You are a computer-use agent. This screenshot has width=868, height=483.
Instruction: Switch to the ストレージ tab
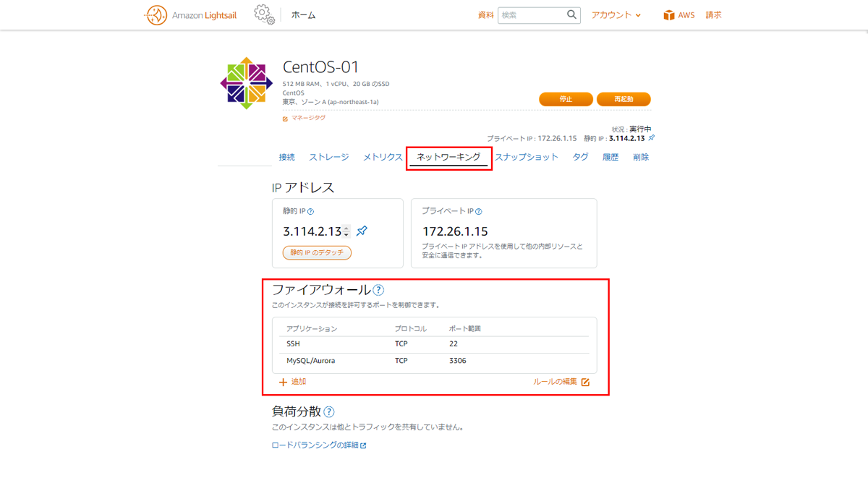pos(328,156)
